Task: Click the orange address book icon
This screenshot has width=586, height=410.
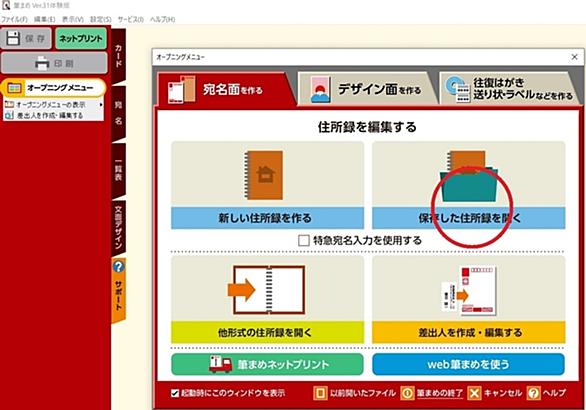Action: [263, 175]
